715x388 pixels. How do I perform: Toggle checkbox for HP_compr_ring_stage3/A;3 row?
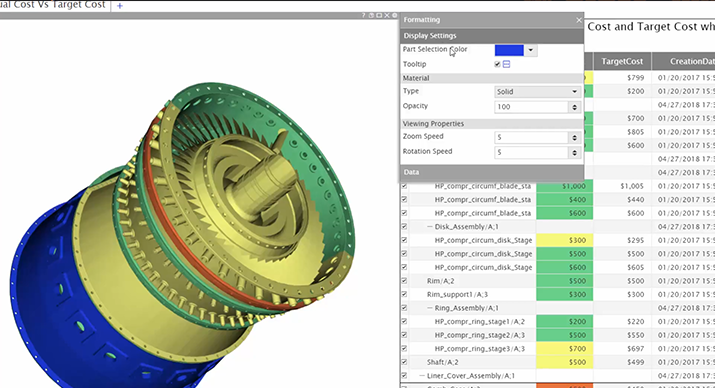(404, 348)
